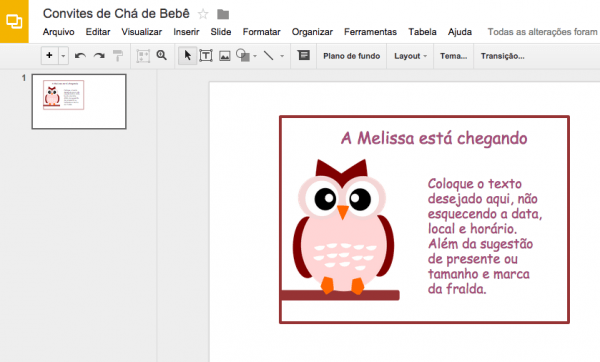
Task: Click the zoom to fit icon
Action: click(143, 56)
